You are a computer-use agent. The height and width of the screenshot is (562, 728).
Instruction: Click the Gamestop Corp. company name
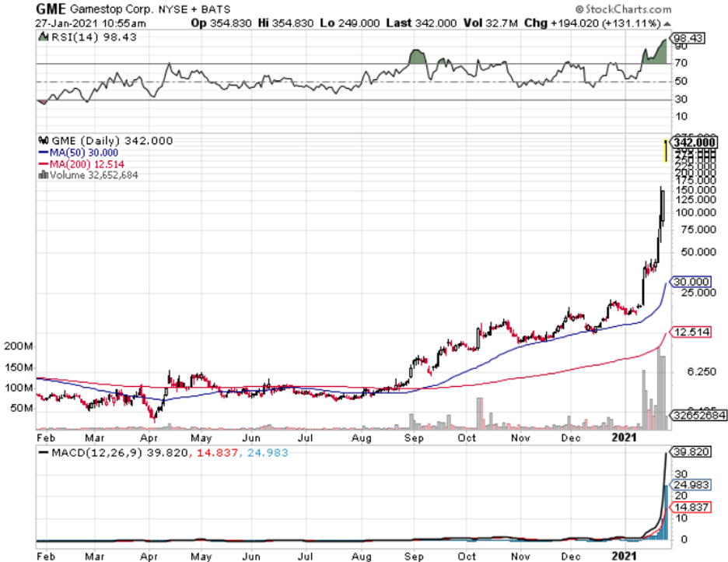pyautogui.click(x=111, y=9)
